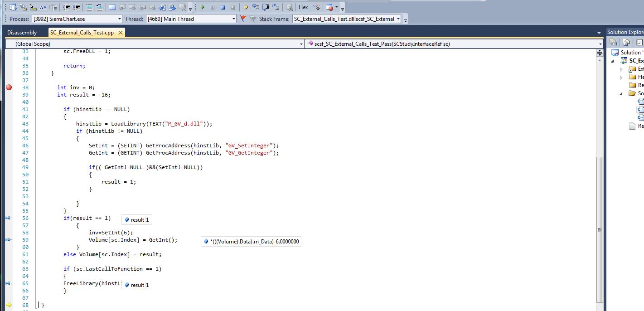
Task: Stop debugging with blue square button
Action: tap(223, 7)
